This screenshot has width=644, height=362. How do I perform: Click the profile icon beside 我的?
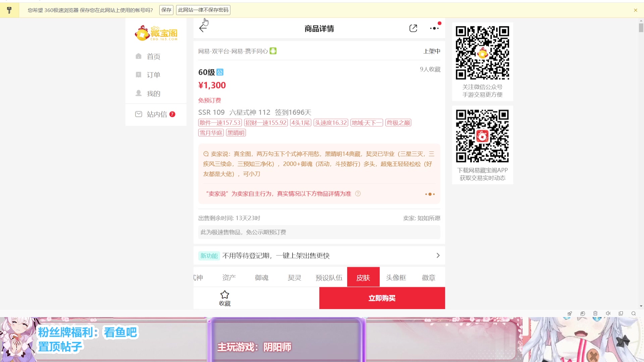(x=139, y=93)
